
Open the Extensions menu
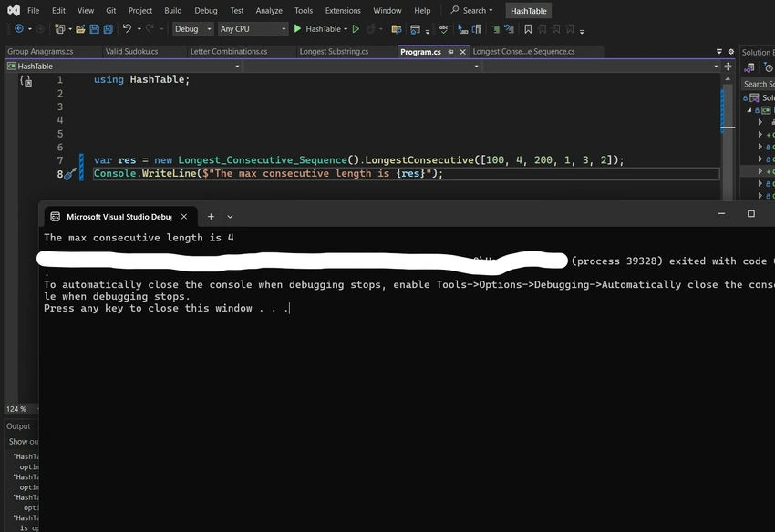click(343, 10)
